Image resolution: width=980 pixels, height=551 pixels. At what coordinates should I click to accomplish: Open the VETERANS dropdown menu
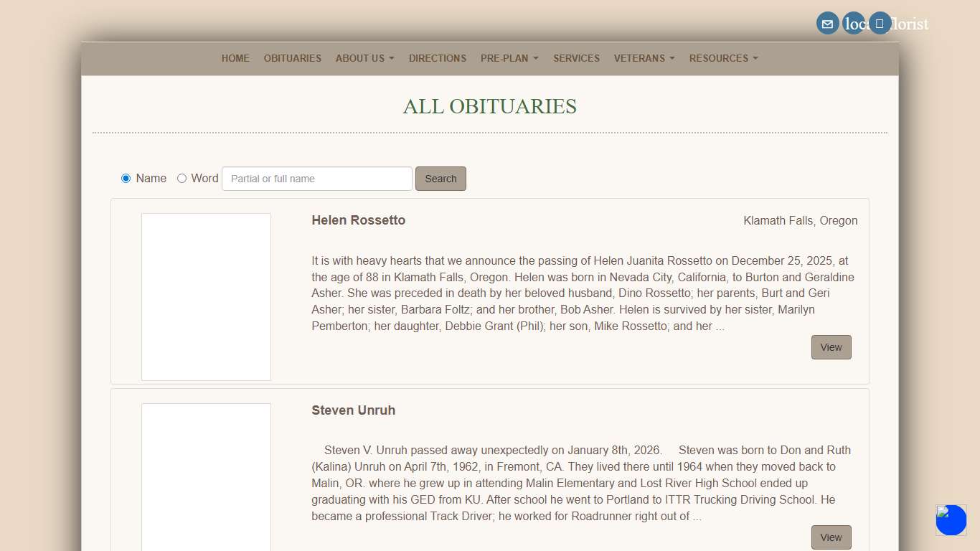(644, 58)
